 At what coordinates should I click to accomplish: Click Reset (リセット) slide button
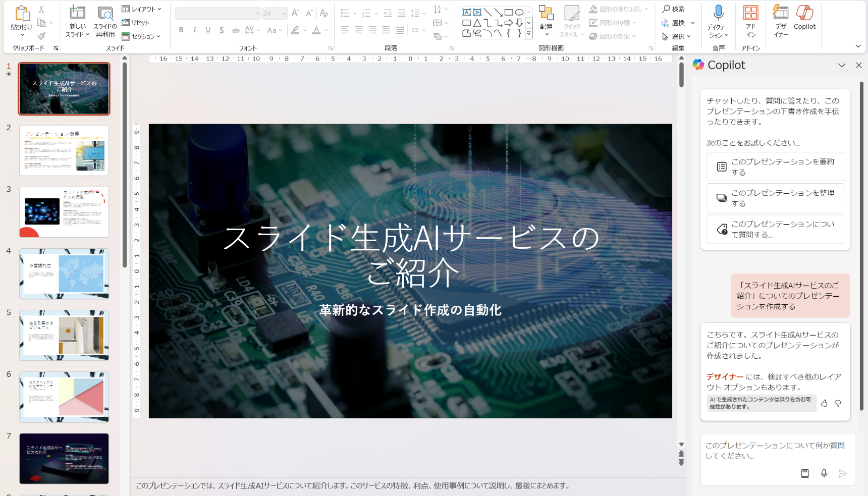pos(135,23)
